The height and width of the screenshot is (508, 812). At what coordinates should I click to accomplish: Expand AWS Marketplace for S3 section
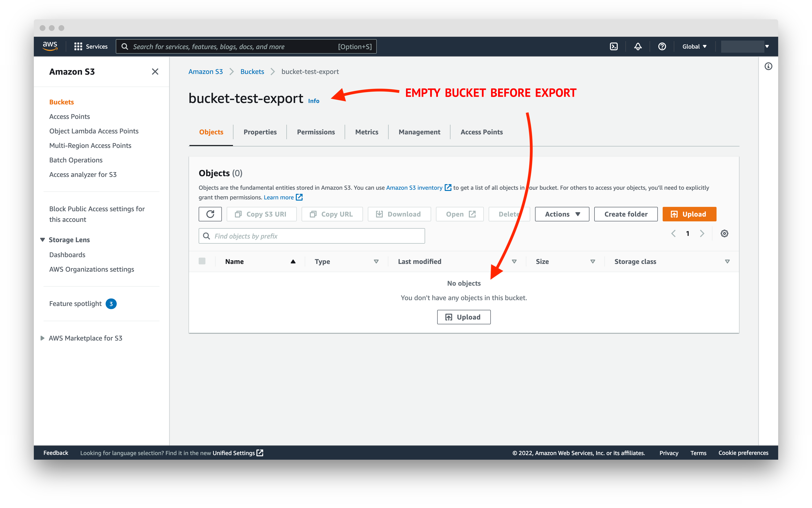point(43,338)
